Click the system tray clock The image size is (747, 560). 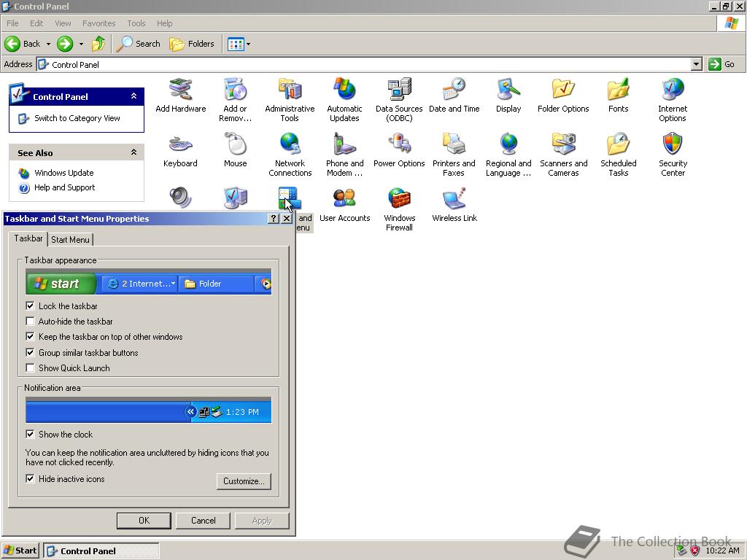pyautogui.click(x=722, y=551)
